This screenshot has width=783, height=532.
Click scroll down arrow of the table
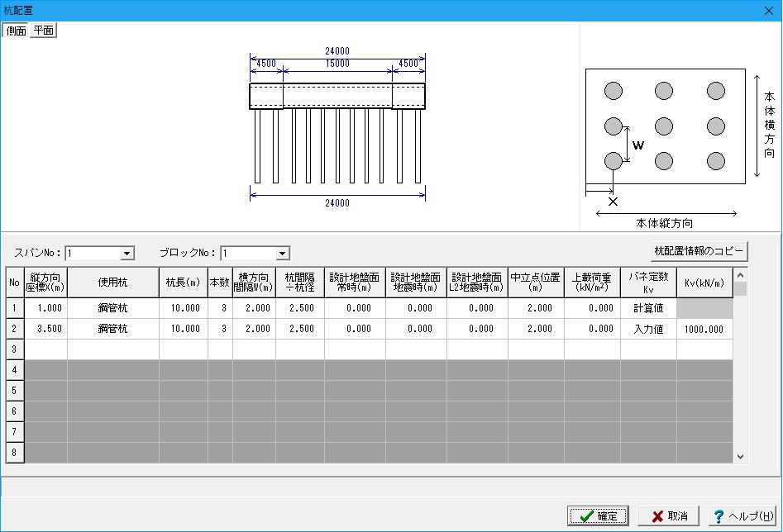coord(741,456)
